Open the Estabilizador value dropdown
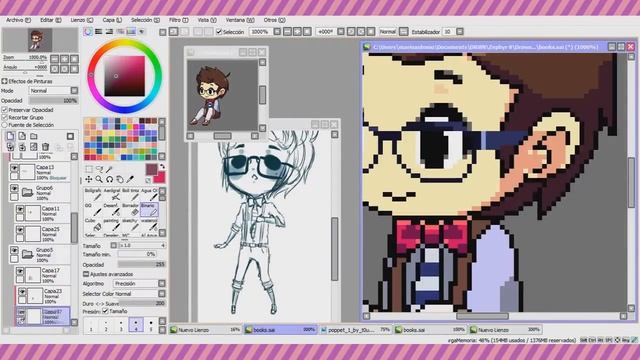640x360 pixels. pos(460,31)
